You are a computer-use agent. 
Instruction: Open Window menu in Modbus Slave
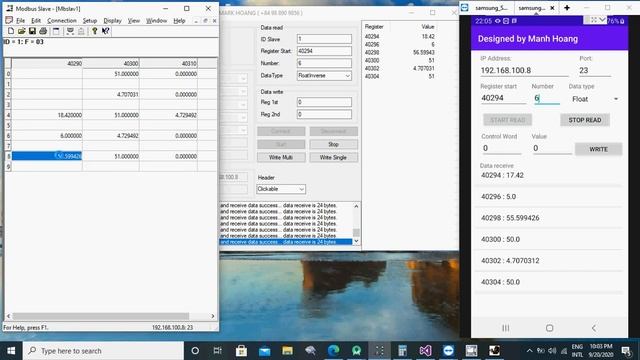[x=156, y=20]
